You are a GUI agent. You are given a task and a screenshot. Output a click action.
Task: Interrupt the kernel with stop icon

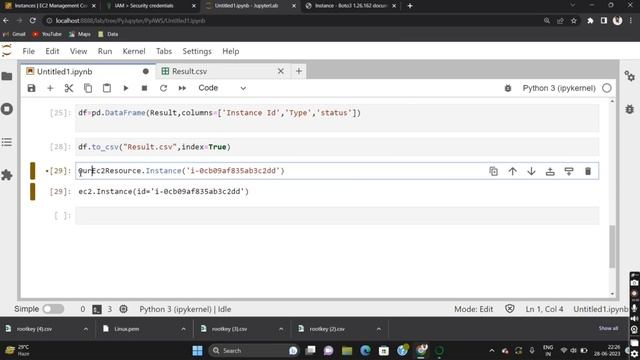[x=144, y=88]
